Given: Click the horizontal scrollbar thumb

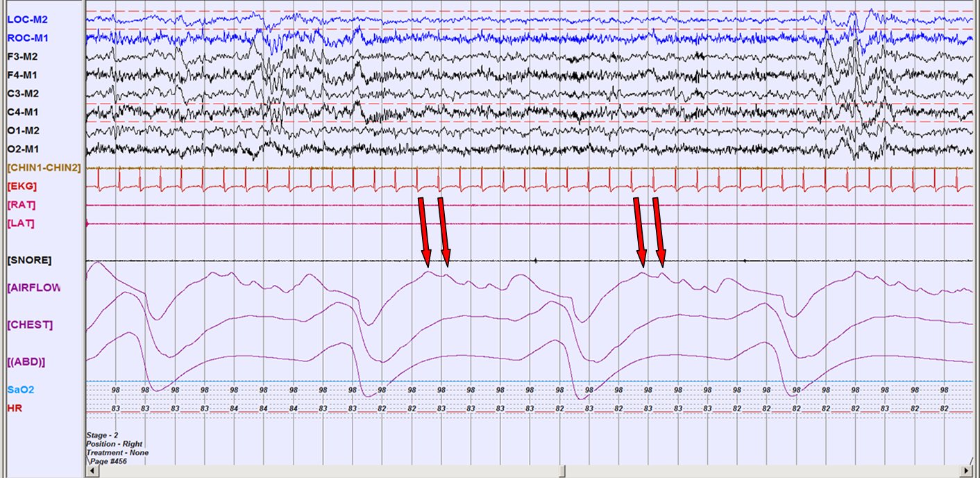Looking at the screenshot, I should (563, 471).
